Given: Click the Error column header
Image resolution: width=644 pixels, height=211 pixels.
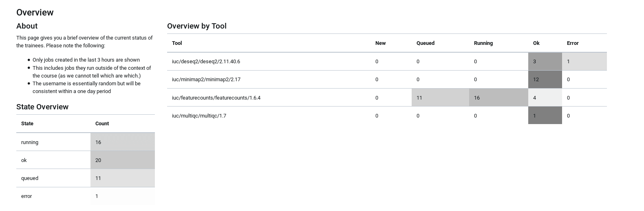Looking at the screenshot, I should coord(572,43).
